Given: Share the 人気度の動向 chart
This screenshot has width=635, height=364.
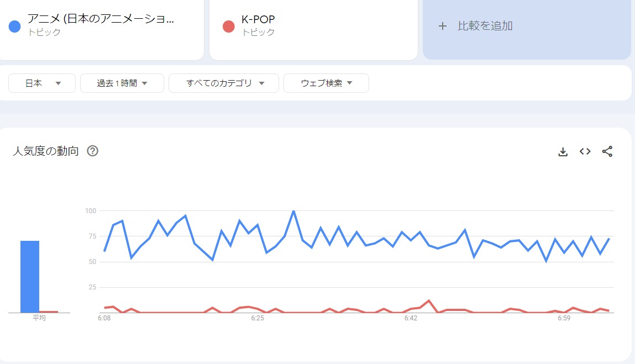Looking at the screenshot, I should click(607, 151).
